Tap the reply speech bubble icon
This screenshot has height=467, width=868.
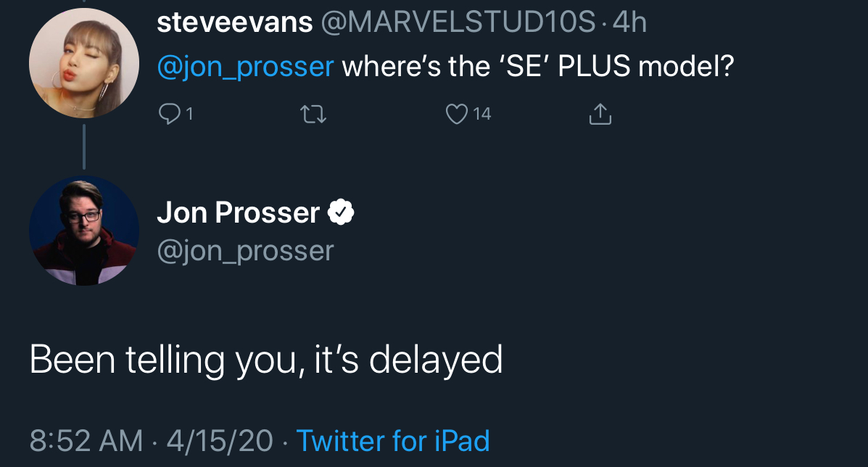click(x=170, y=114)
